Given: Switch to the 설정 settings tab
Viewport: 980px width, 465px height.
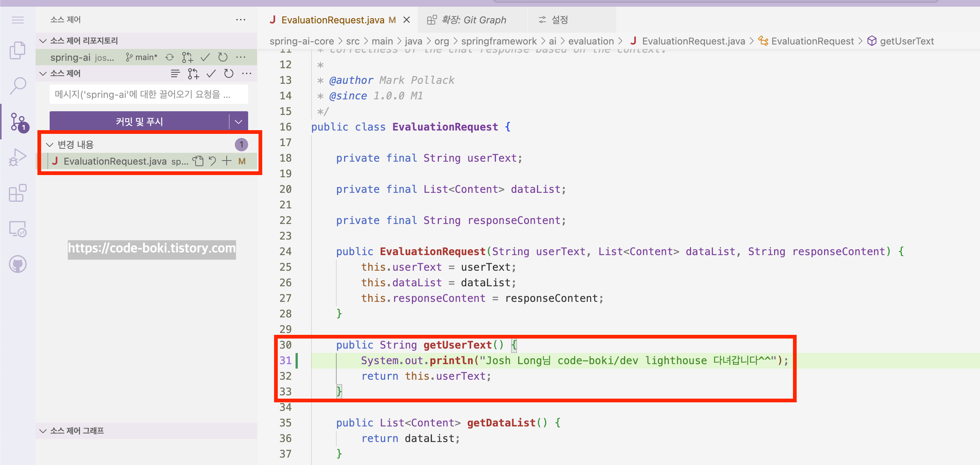Looking at the screenshot, I should pos(559,20).
